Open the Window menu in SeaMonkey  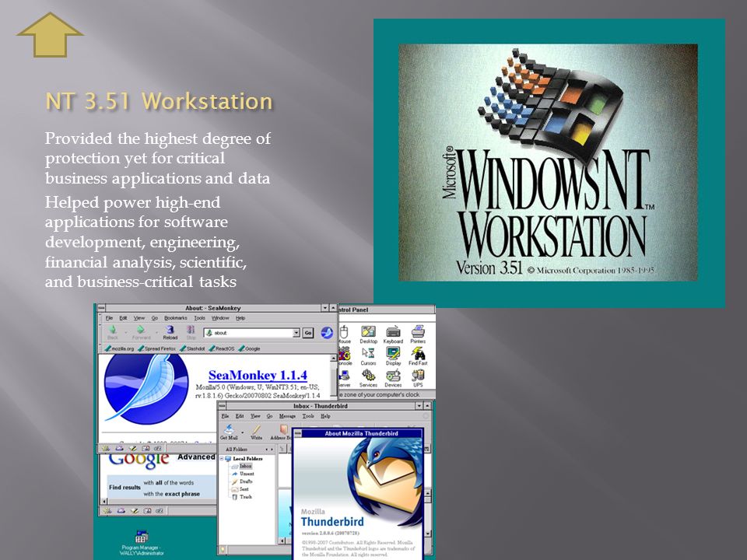[x=220, y=318]
